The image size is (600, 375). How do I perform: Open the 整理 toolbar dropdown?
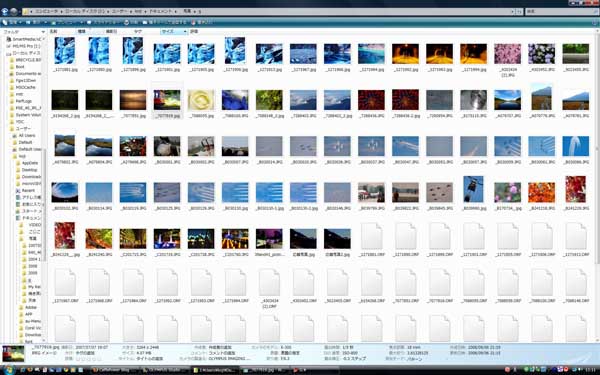(x=12, y=23)
